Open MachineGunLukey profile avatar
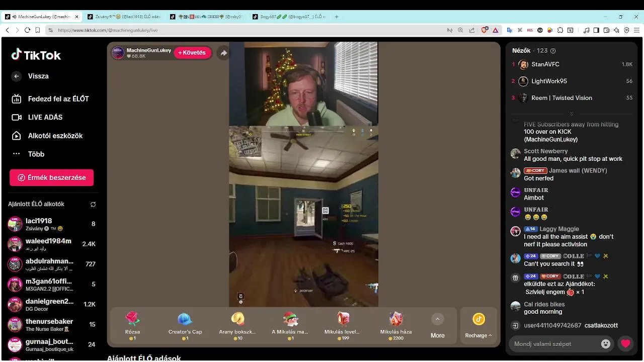 (x=118, y=53)
